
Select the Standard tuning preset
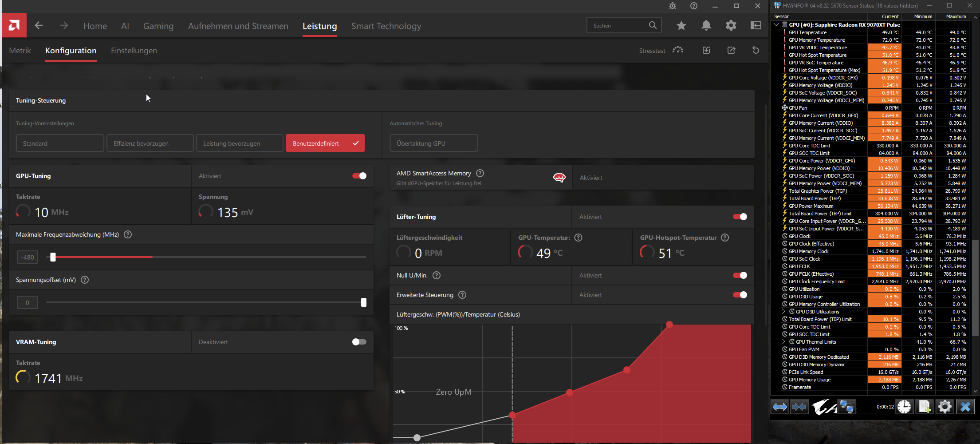point(60,143)
